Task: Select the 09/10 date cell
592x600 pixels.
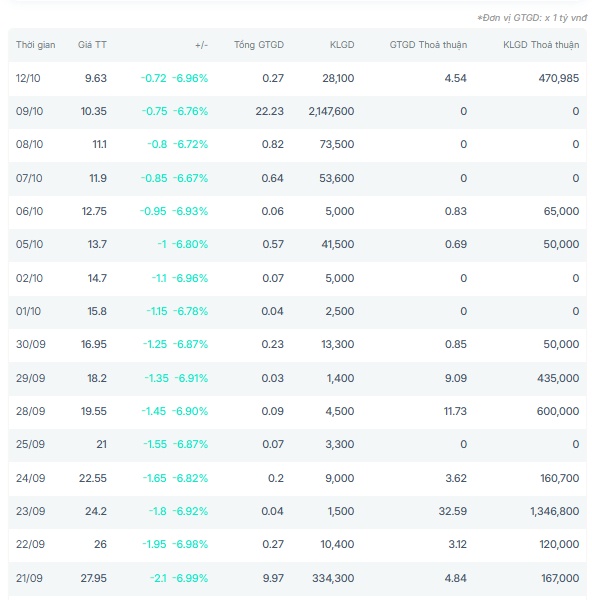Action: (x=29, y=111)
